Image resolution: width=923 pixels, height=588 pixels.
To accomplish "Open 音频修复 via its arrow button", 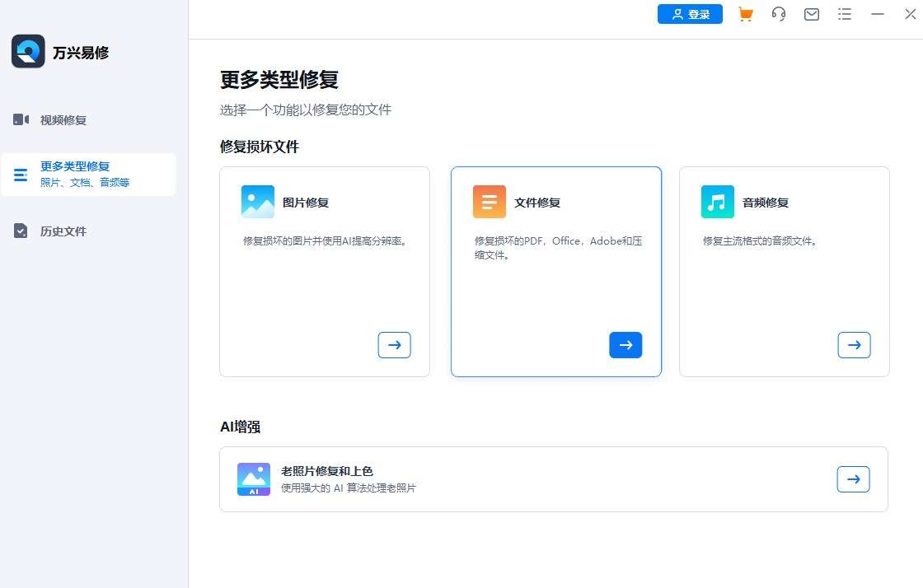I will [854, 345].
